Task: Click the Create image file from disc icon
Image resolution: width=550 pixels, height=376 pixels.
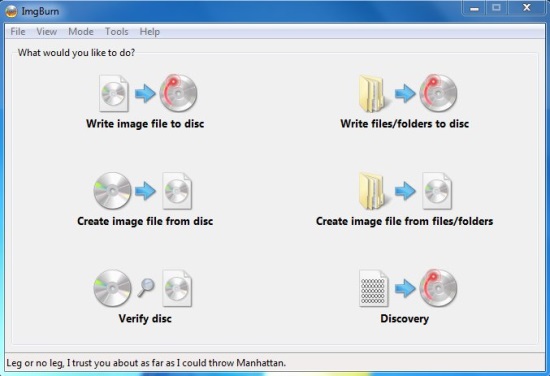Action: [x=143, y=191]
